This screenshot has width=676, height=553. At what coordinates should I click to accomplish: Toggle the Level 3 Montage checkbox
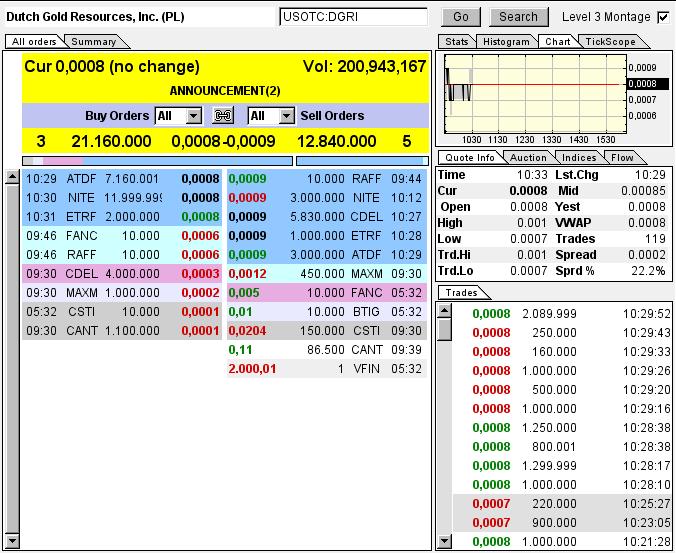[x=662, y=17]
